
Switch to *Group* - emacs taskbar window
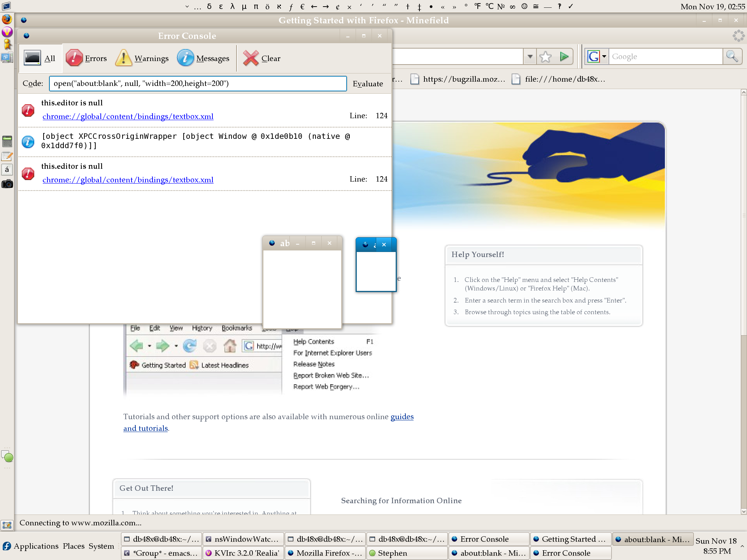[x=161, y=553]
